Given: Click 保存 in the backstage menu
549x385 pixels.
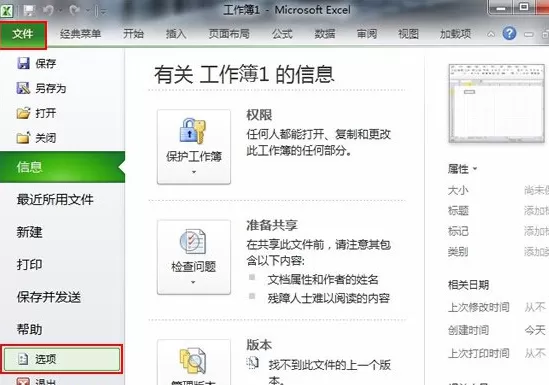Looking at the screenshot, I should 36,63.
